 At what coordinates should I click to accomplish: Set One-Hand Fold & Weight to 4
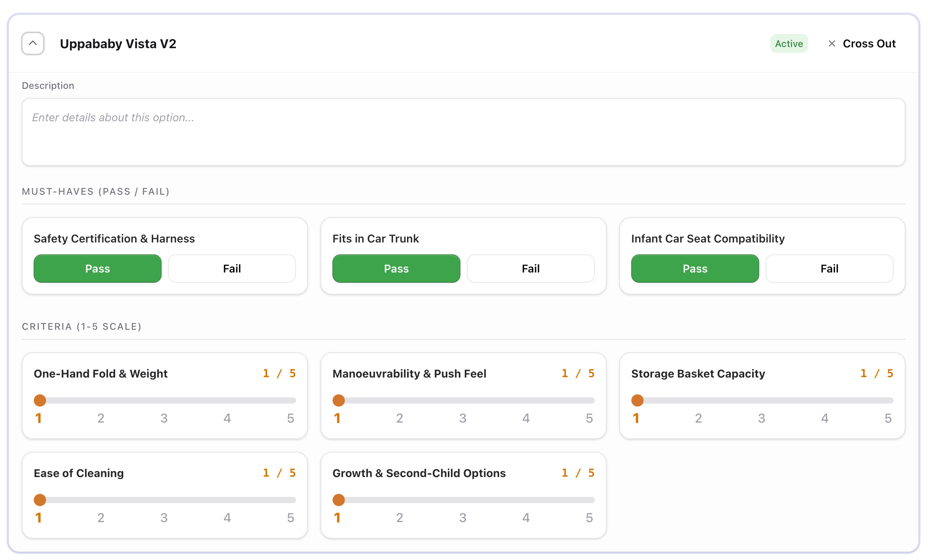click(227, 418)
